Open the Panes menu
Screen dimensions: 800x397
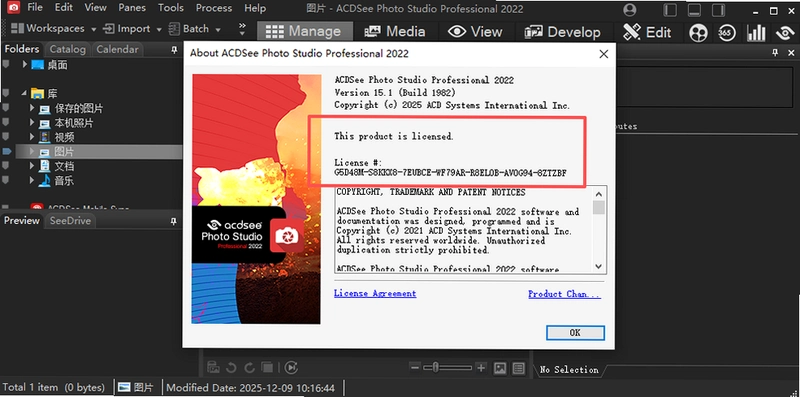(x=132, y=8)
